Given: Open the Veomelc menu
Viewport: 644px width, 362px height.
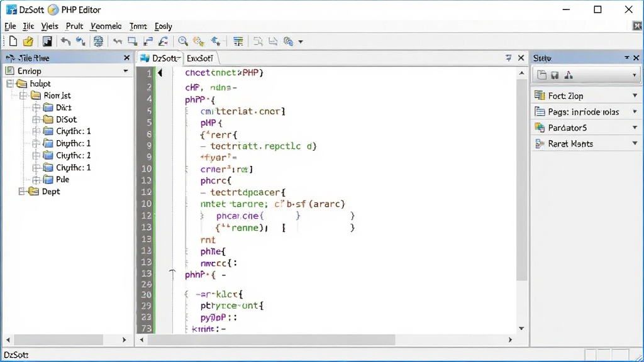Looking at the screenshot, I should pos(106,26).
